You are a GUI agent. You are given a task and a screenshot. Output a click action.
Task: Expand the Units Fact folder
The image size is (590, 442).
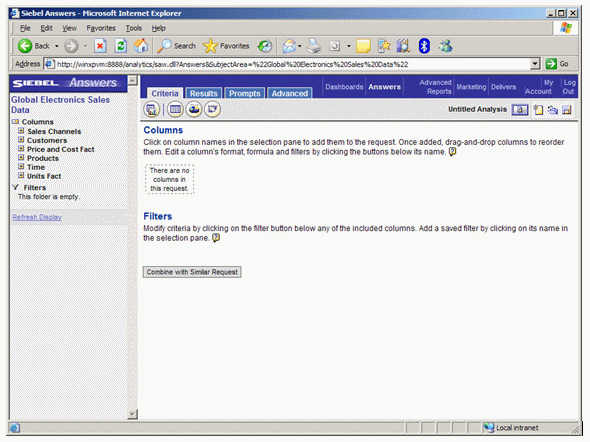(21, 176)
